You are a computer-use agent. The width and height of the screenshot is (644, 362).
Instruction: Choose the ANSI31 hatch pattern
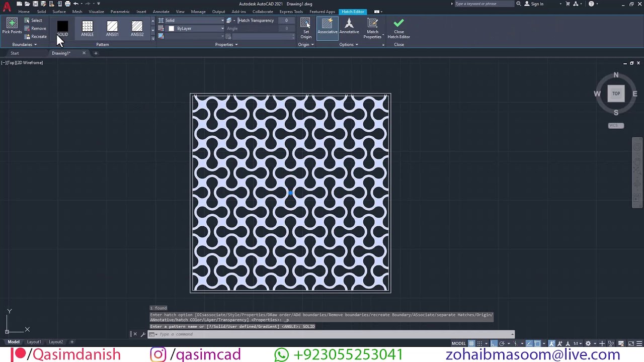pyautogui.click(x=112, y=29)
